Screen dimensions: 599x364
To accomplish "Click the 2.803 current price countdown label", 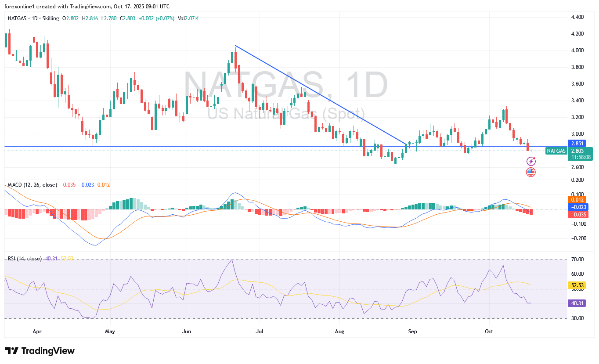I will [580, 154].
